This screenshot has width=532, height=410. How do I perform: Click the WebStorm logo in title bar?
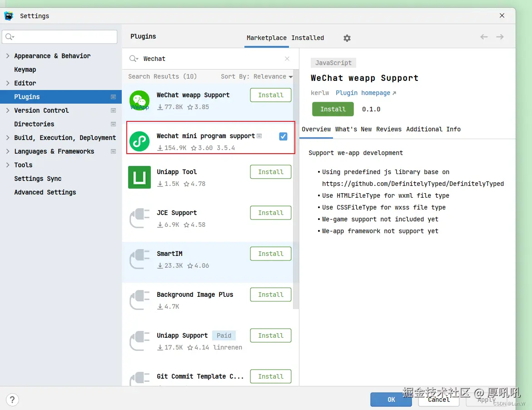(x=9, y=15)
